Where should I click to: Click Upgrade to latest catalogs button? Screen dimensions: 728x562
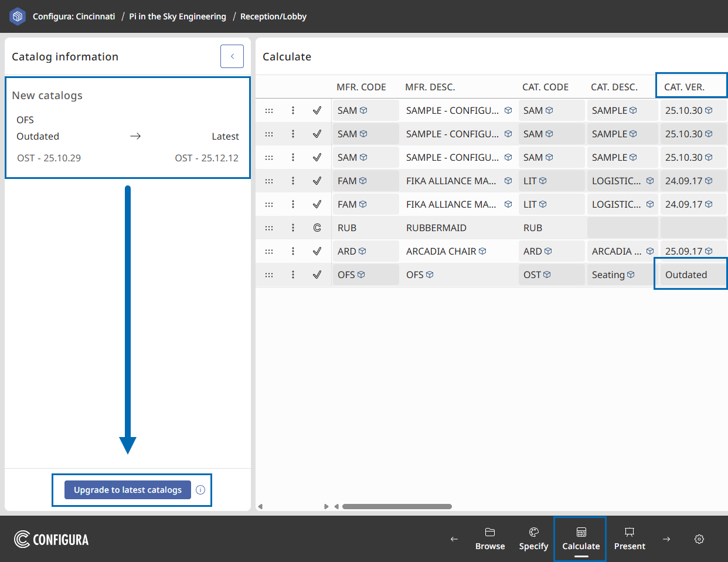128,490
